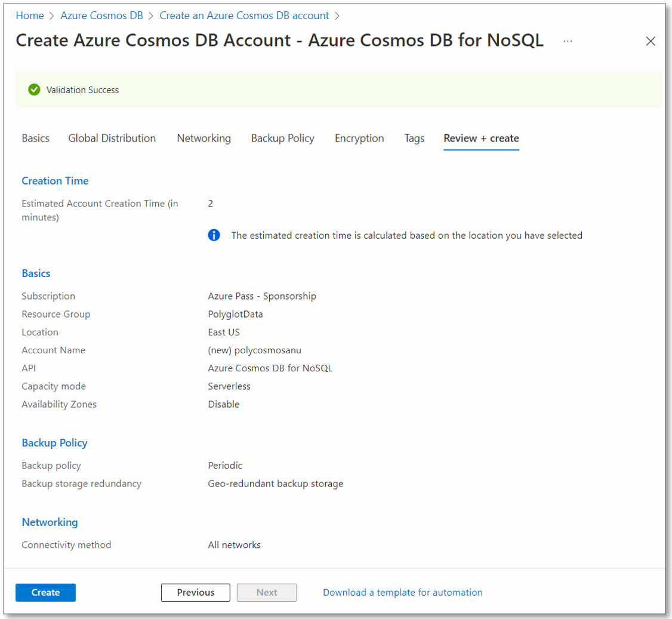Dismiss the pane with the X icon
Viewport: 672px width, 619px height.
pos(651,41)
